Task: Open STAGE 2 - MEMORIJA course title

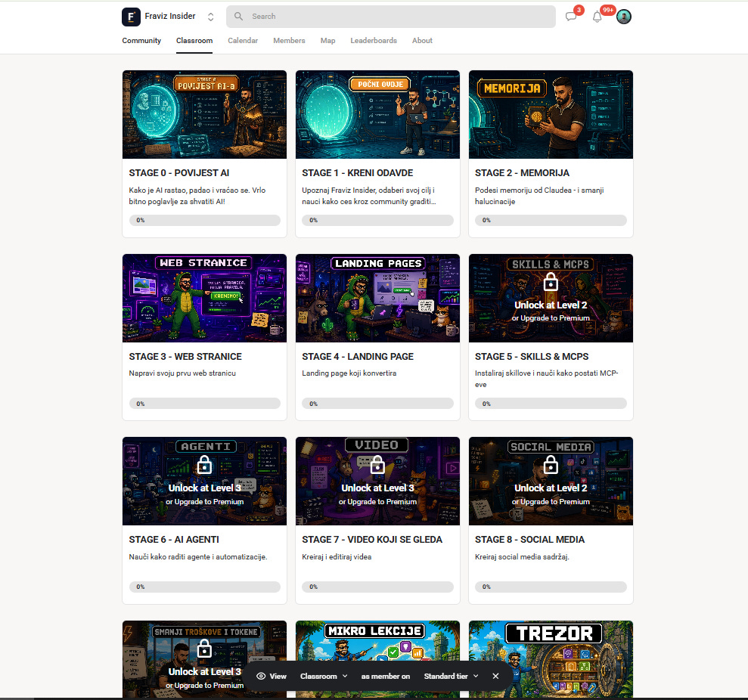Action: pos(522,172)
